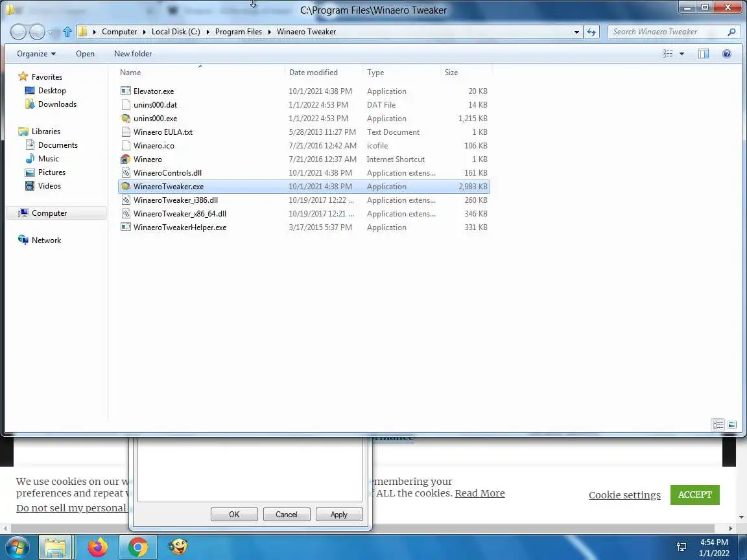Open Desktop under Favorites
Viewport: 747px width, 560px height.
click(x=52, y=91)
